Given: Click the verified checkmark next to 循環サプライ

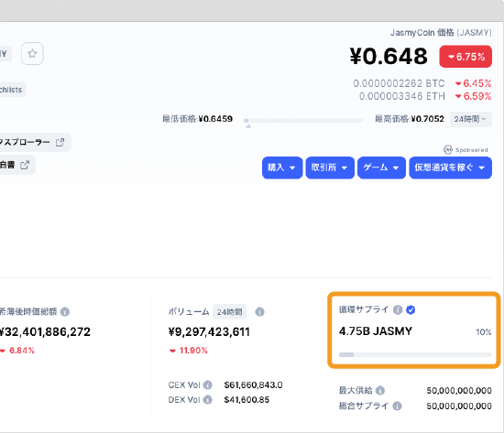Looking at the screenshot, I should pyautogui.click(x=411, y=309).
